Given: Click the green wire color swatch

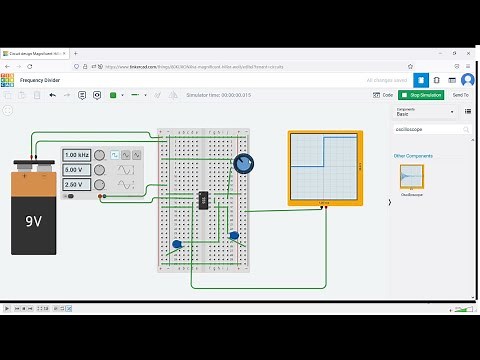Looking at the screenshot, I should click(x=113, y=95).
